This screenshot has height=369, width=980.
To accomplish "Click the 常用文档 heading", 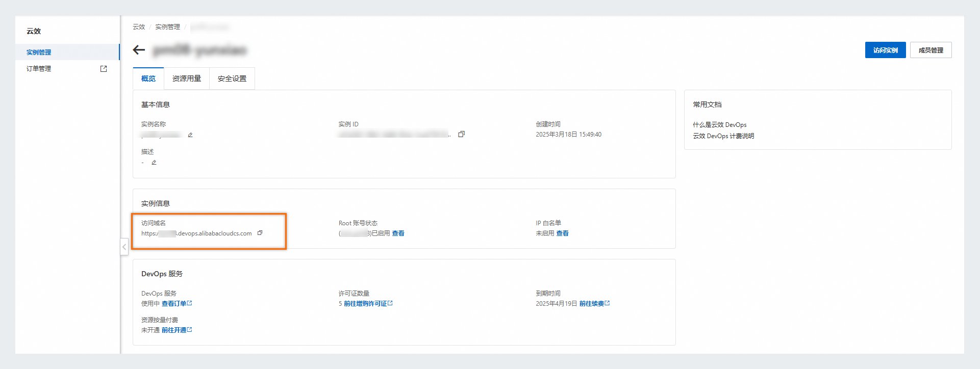I will [707, 104].
